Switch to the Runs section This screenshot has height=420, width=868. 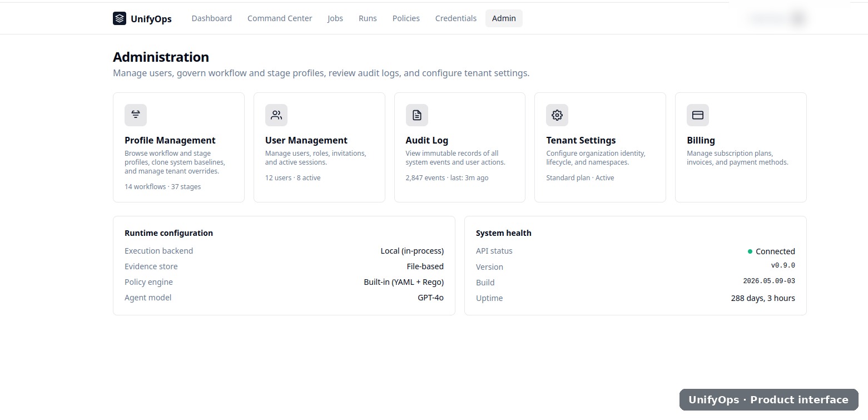[x=368, y=18]
